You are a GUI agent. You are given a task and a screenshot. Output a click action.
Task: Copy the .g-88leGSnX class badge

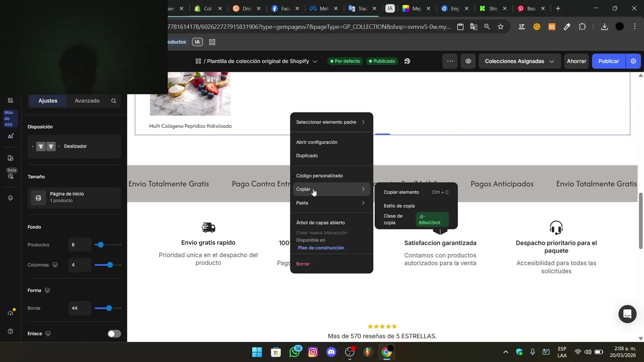point(432,219)
